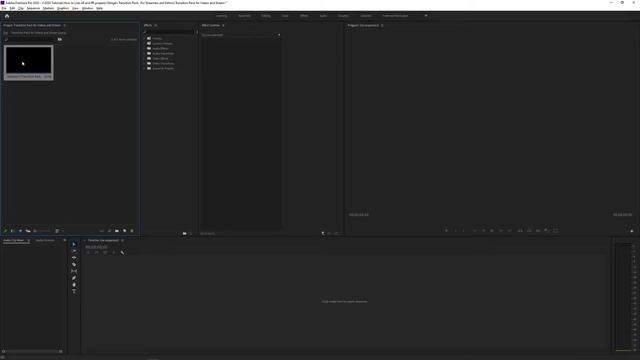Toggle nest insert mode in Timeline

[88, 253]
